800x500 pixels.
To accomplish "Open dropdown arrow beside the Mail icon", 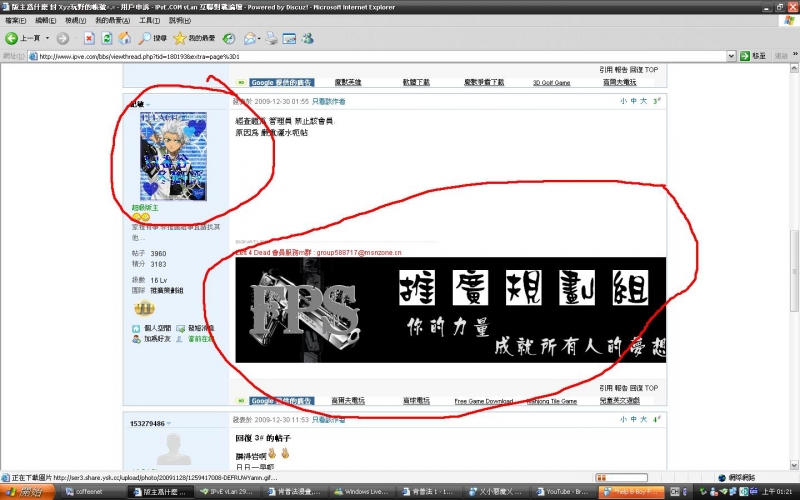I will [x=259, y=38].
